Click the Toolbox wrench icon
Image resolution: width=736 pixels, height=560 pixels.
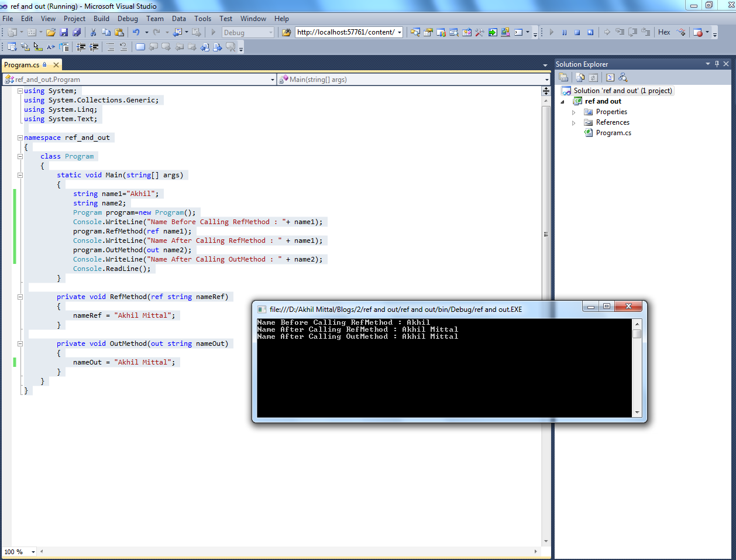click(x=479, y=33)
